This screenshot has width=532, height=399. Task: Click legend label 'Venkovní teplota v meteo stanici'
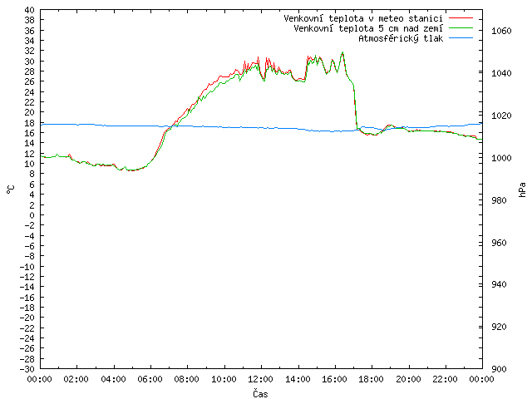[x=363, y=18]
